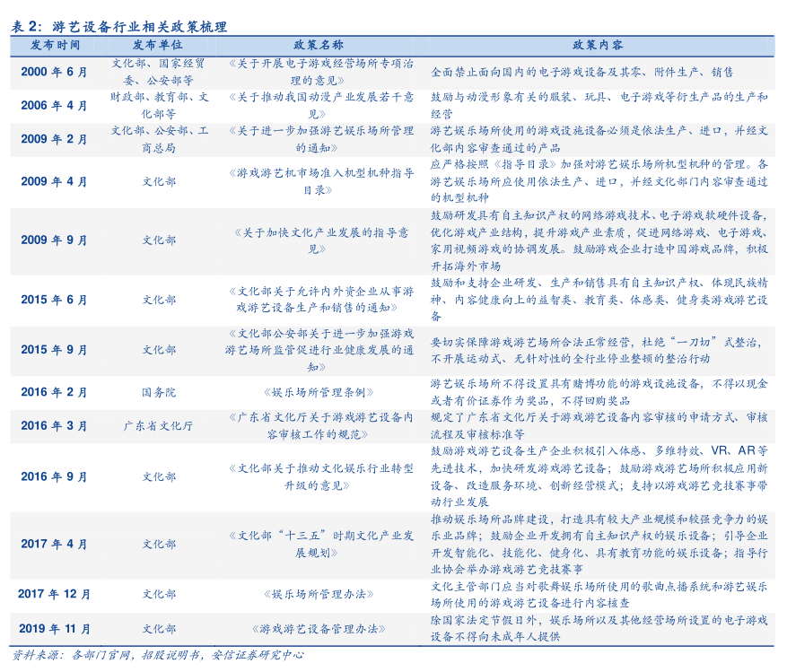Select the 广东省文化厅 issuing unit cell
787x672 pixels.
tap(159, 426)
